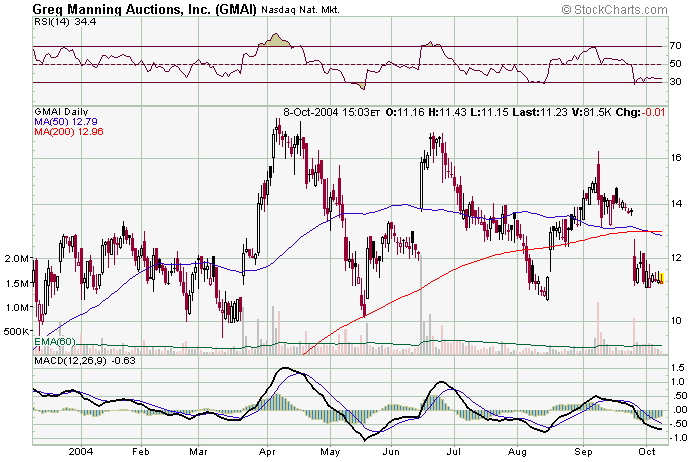Image resolution: width=700 pixels, height=462 pixels.
Task: Click the price axis label 16
Action: tap(676, 158)
